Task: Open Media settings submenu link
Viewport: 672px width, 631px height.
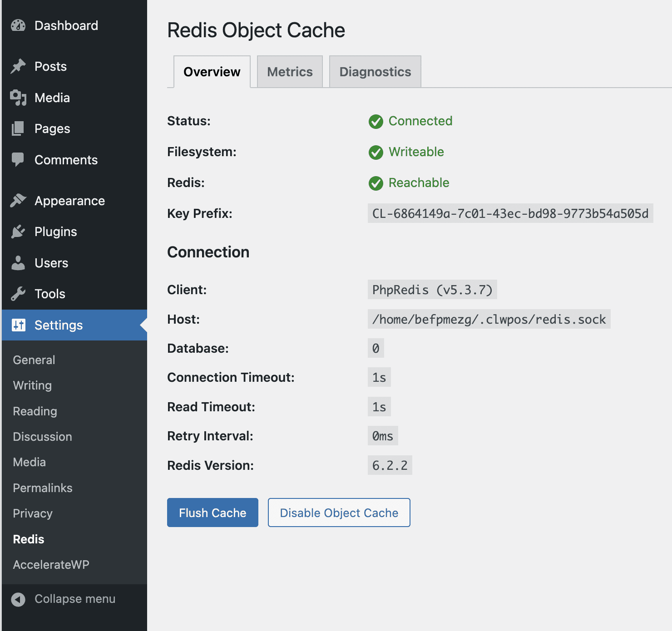Action: [x=30, y=462]
